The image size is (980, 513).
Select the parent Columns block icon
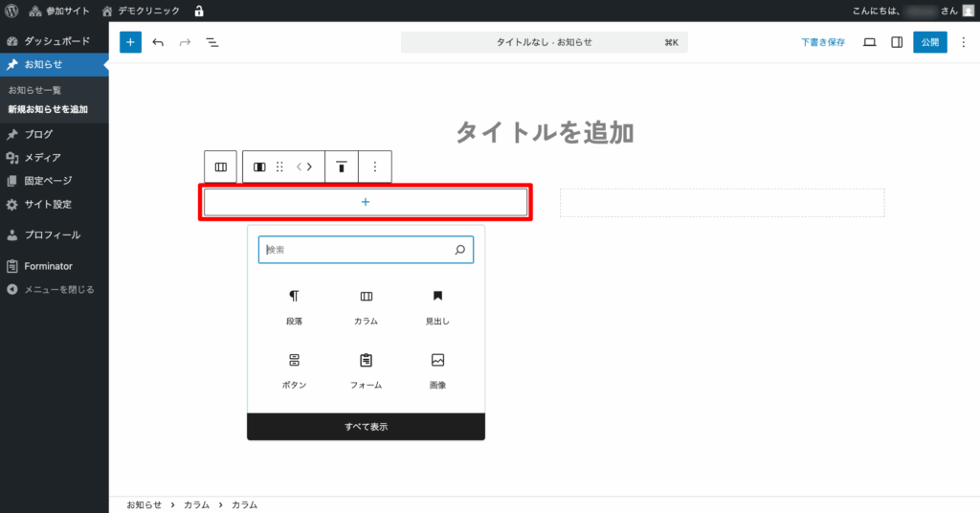tap(220, 167)
